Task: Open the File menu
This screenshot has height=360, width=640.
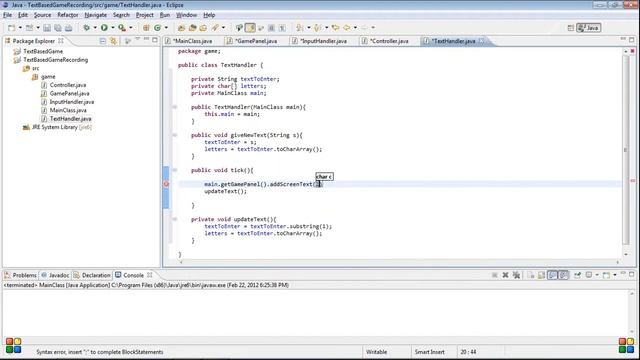Action: 7,15
